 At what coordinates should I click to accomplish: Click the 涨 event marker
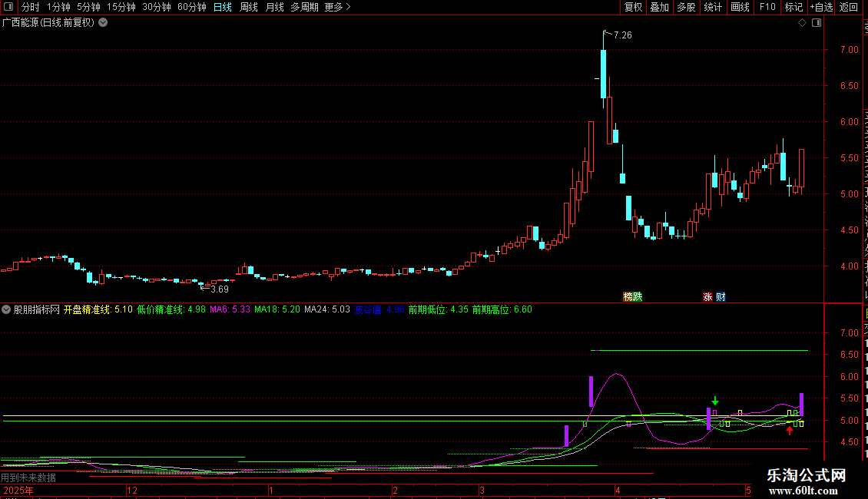(707, 297)
